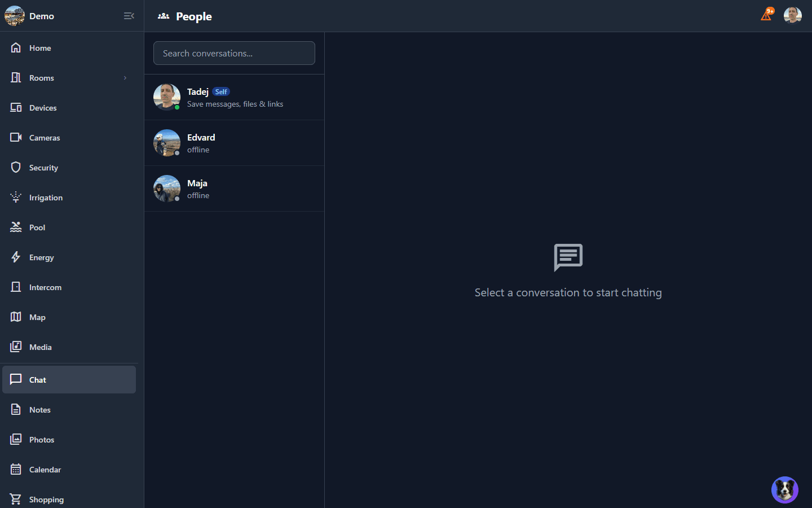Expand the Rooms submenu chevron

click(x=125, y=78)
